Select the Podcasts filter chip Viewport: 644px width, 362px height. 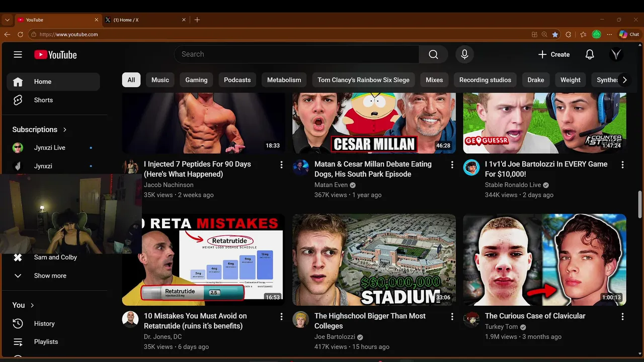237,80
